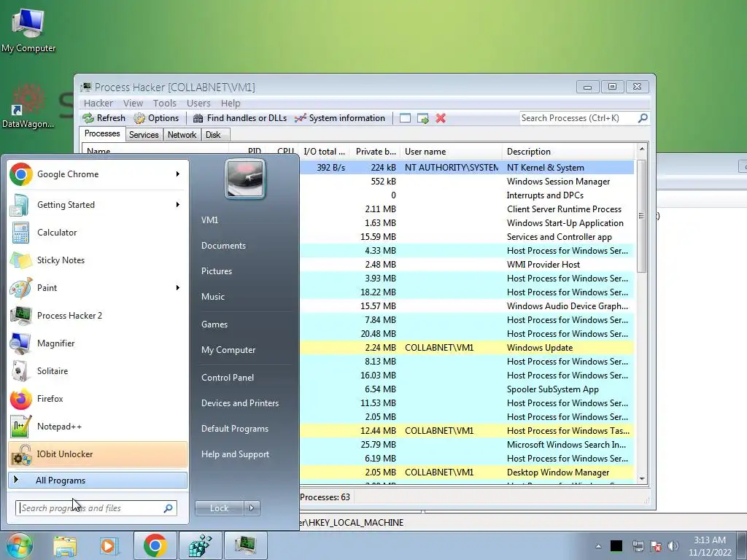Launch IObit Unlocker
The width and height of the screenshot is (747, 560).
pos(98,454)
